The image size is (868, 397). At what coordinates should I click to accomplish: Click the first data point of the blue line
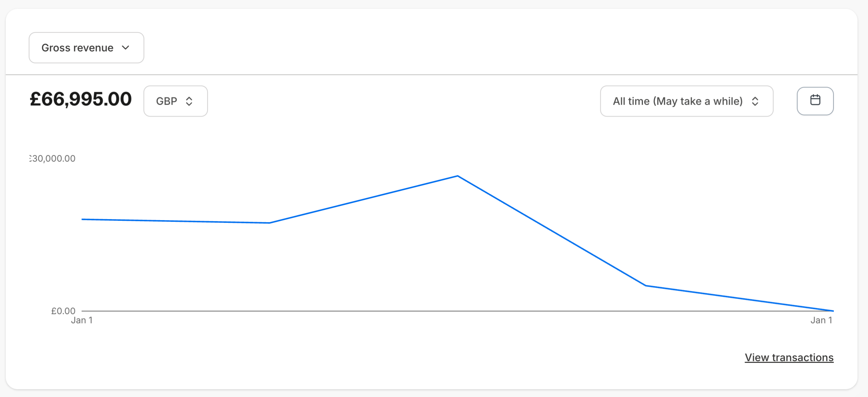pos(82,219)
